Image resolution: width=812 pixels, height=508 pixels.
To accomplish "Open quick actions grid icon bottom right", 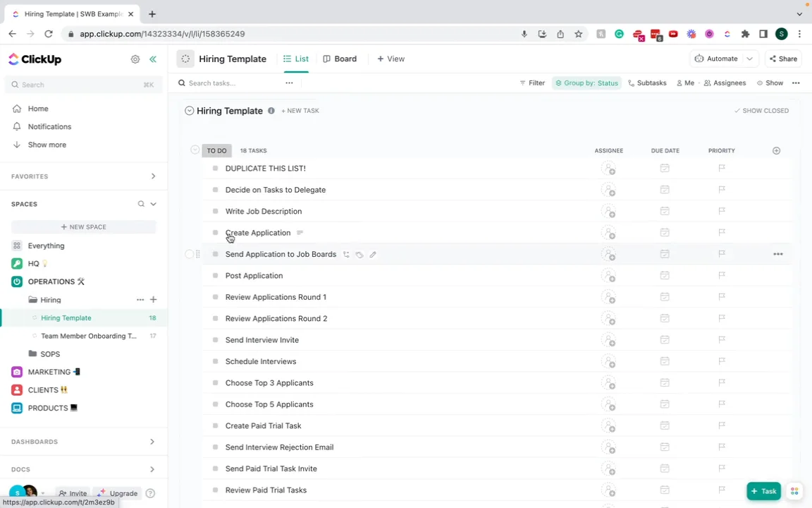I will (794, 491).
